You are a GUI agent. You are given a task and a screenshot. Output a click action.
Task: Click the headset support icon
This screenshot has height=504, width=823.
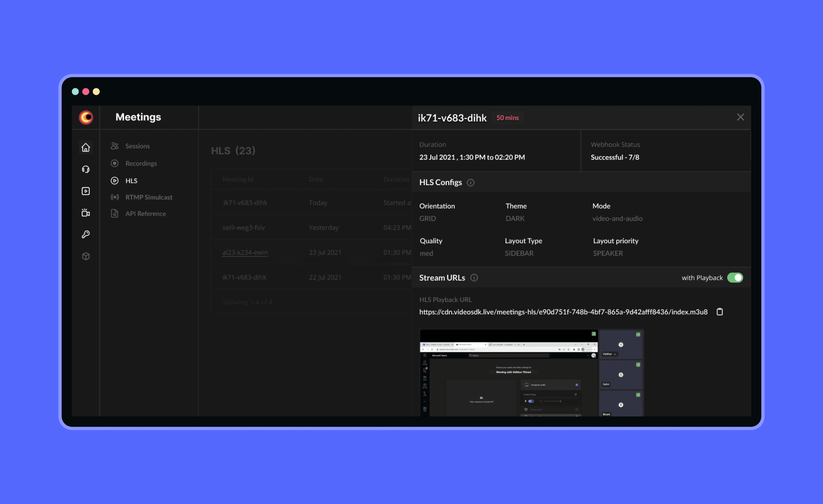86,169
